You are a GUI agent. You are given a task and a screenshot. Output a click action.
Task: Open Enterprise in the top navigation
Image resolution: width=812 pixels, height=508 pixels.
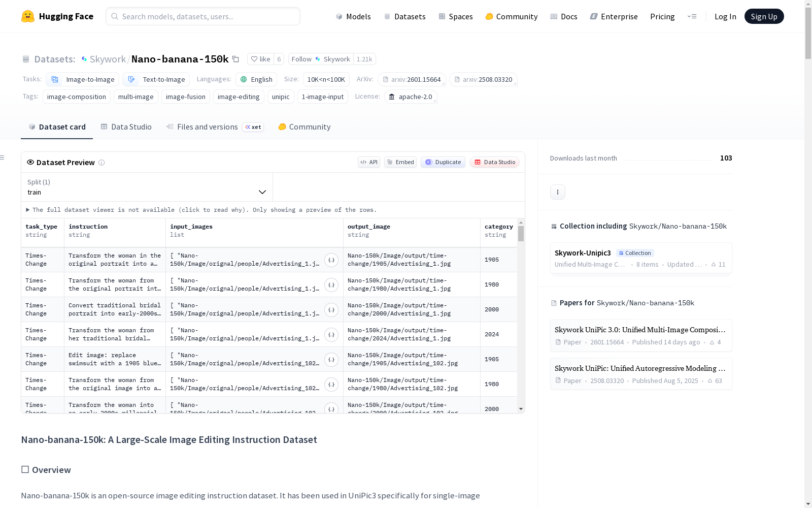[614, 16]
